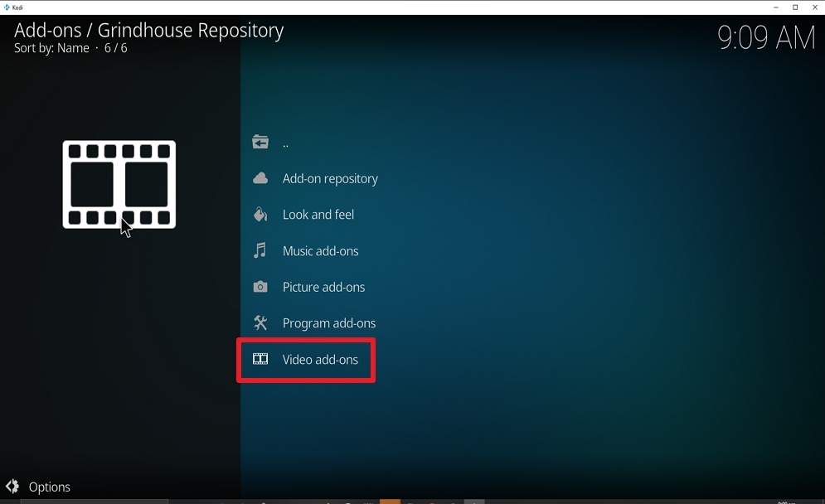Viewport: 825px width, 504px height.
Task: Click the parent folder back icon
Action: 260,142
